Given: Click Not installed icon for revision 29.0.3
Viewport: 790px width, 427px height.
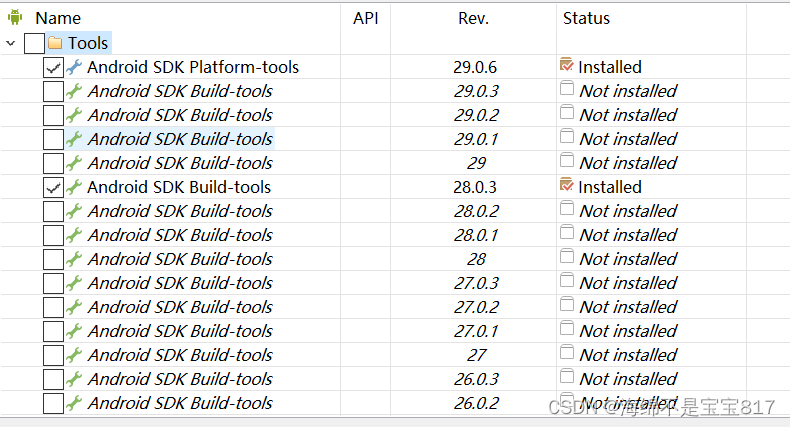Looking at the screenshot, I should 567,89.
